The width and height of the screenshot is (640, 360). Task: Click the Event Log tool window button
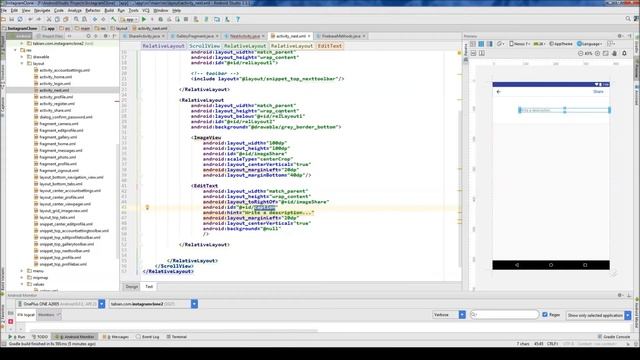click(148, 337)
